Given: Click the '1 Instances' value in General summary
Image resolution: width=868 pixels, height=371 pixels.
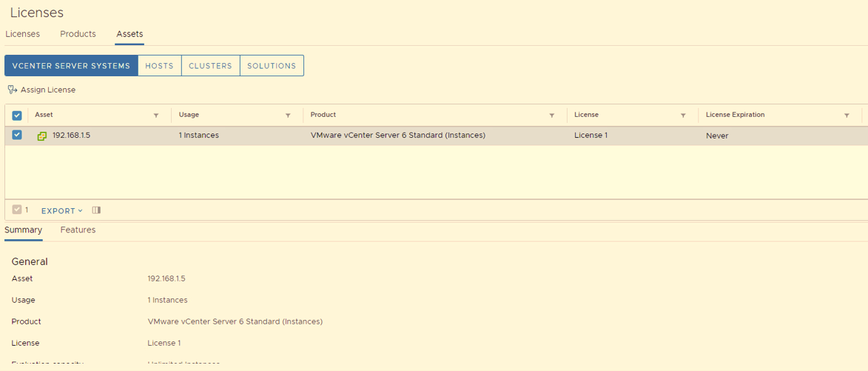Looking at the screenshot, I should click(x=168, y=300).
